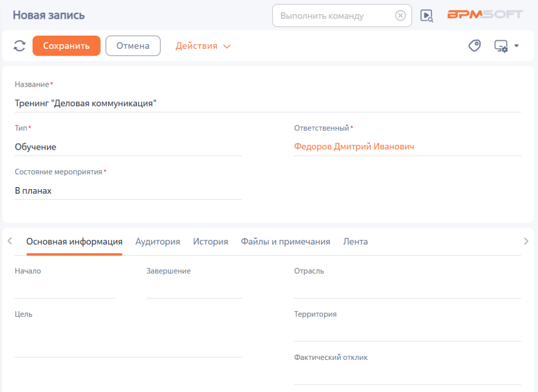
Task: Open the Тип field dropdown
Action: [128, 147]
